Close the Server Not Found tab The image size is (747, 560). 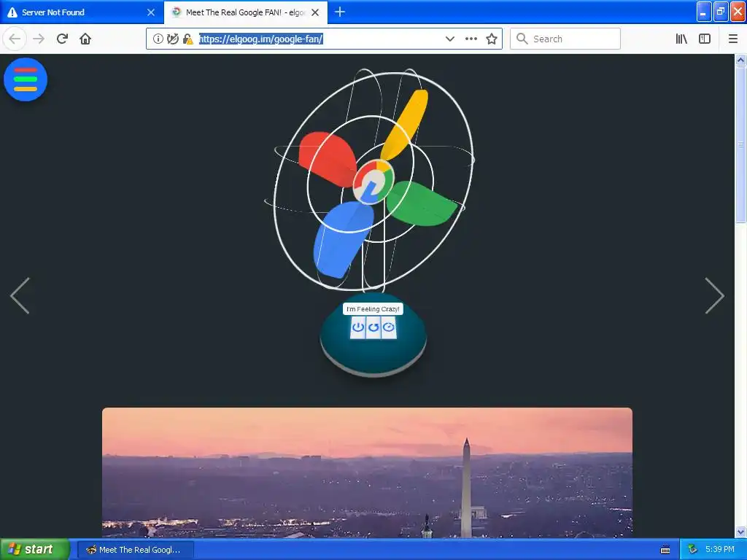pyautogui.click(x=151, y=12)
